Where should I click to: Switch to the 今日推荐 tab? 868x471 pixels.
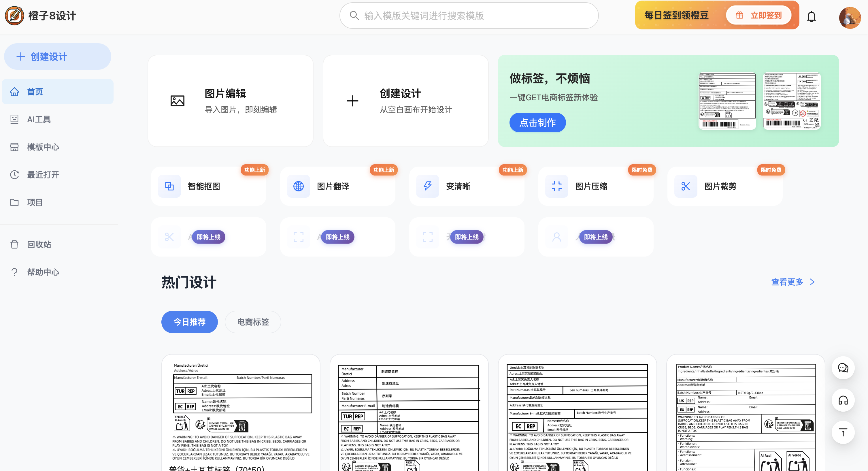pyautogui.click(x=189, y=322)
